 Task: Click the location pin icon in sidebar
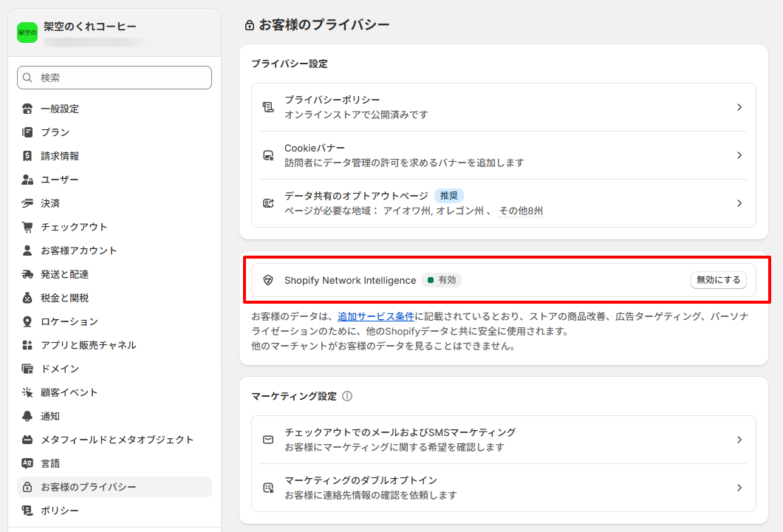pyautogui.click(x=27, y=321)
